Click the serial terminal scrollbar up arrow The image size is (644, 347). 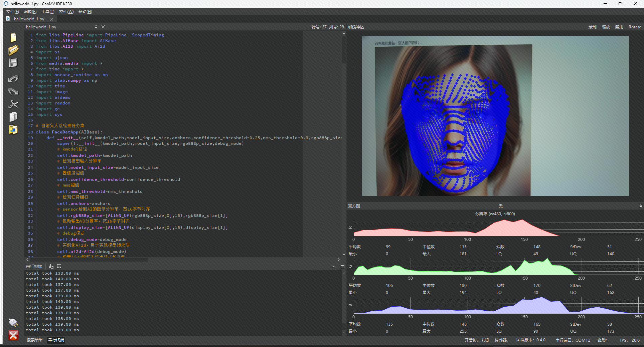pyautogui.click(x=344, y=273)
